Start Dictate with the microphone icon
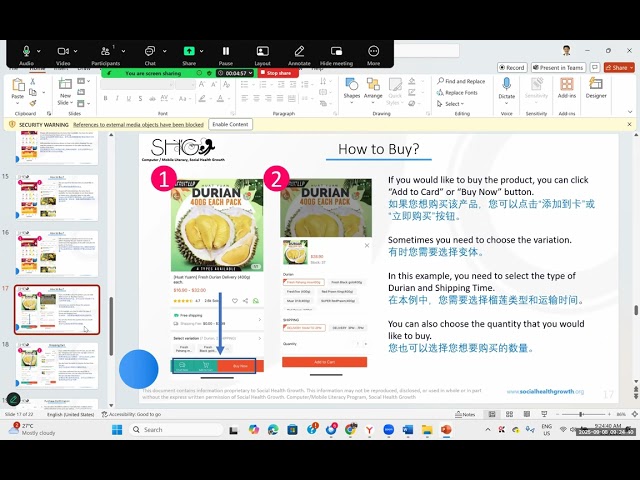 tap(507, 89)
